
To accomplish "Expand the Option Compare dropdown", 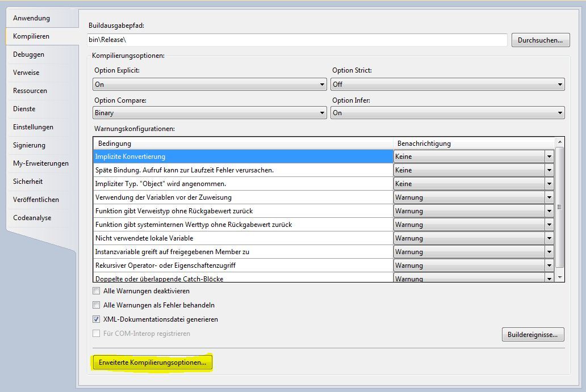I will (210, 113).
